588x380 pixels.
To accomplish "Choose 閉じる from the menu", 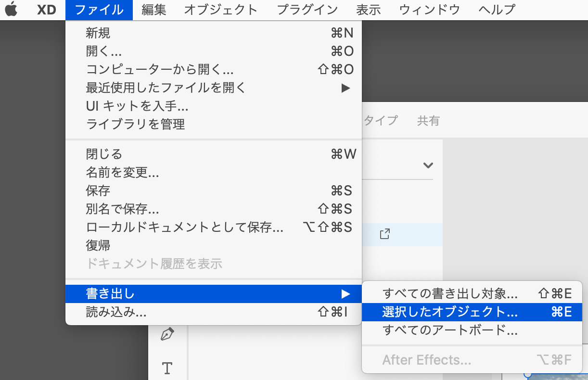I will click(213, 154).
